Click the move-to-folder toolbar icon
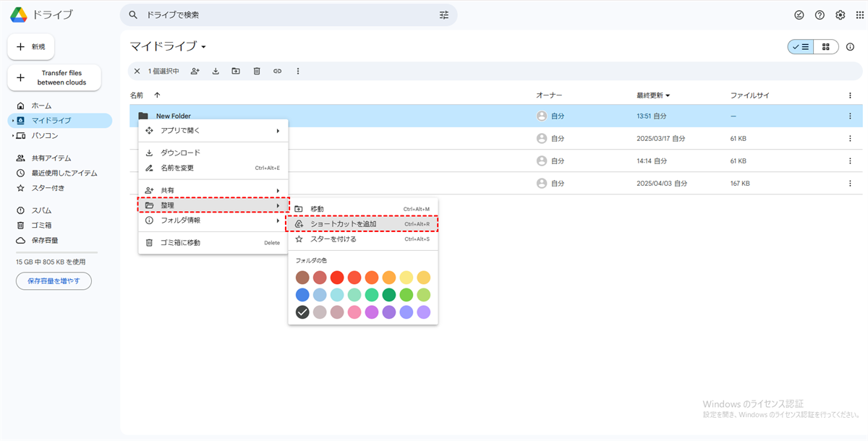 coord(236,71)
